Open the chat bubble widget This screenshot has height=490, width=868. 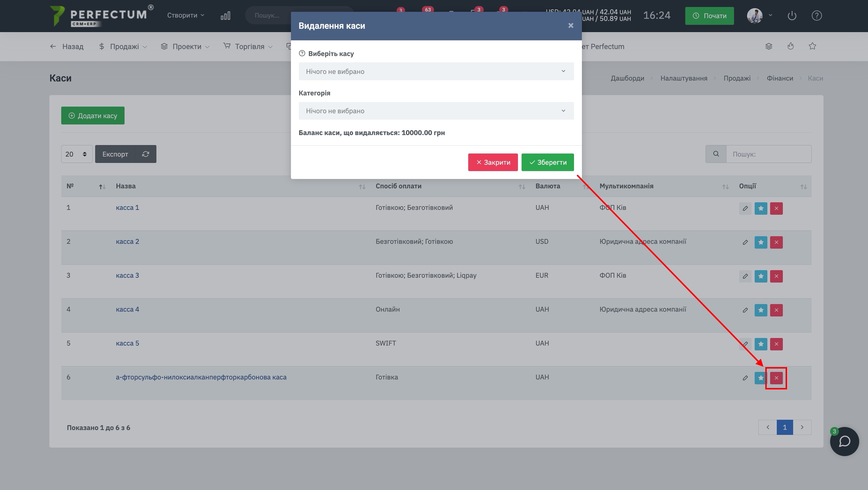click(844, 442)
